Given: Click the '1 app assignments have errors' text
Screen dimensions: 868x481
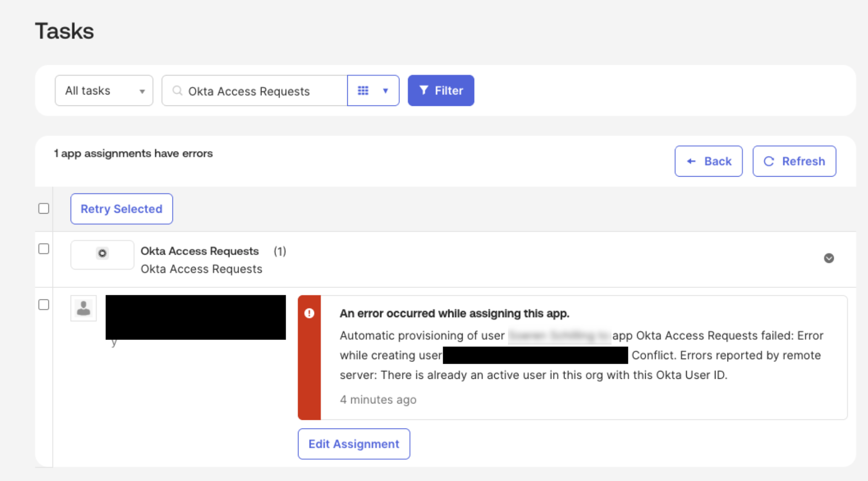Looking at the screenshot, I should (x=133, y=153).
